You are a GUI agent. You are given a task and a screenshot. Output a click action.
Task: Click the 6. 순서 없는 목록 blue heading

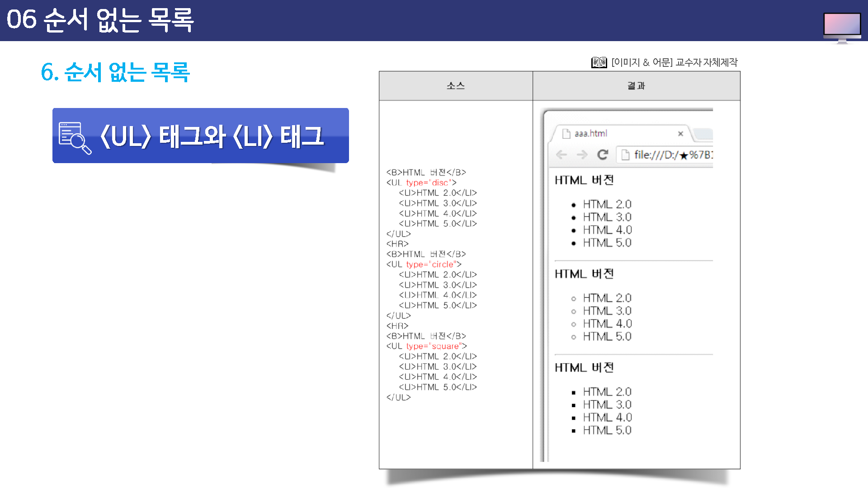coord(115,72)
